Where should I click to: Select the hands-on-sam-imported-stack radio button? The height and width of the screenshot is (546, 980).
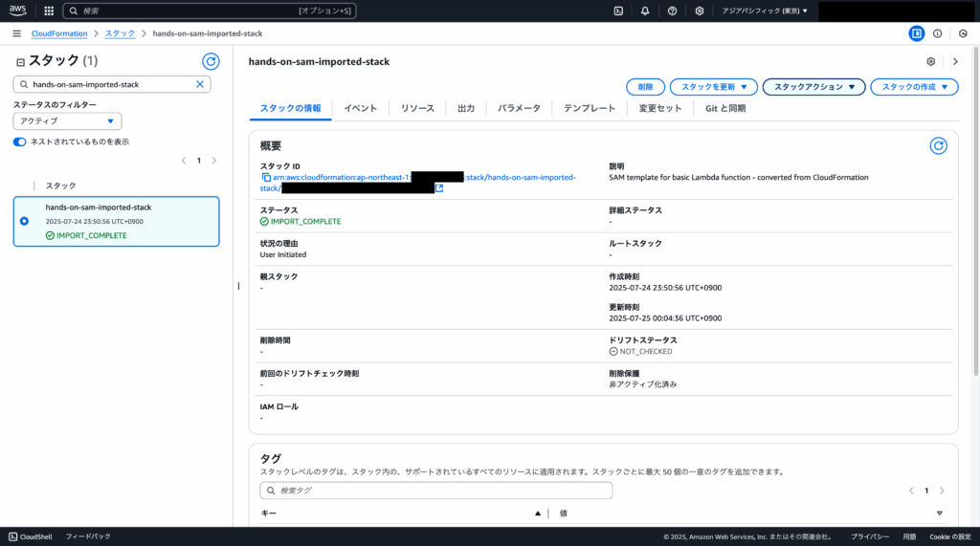24,221
